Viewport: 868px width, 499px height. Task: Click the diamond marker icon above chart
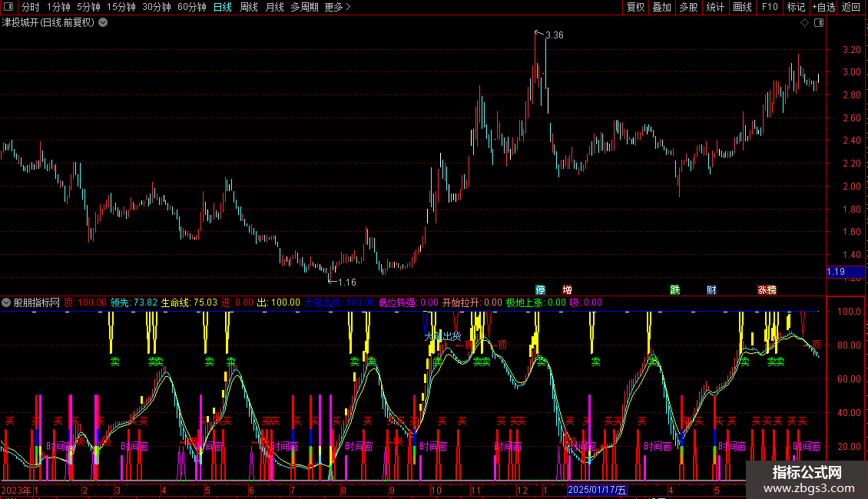coord(805,23)
